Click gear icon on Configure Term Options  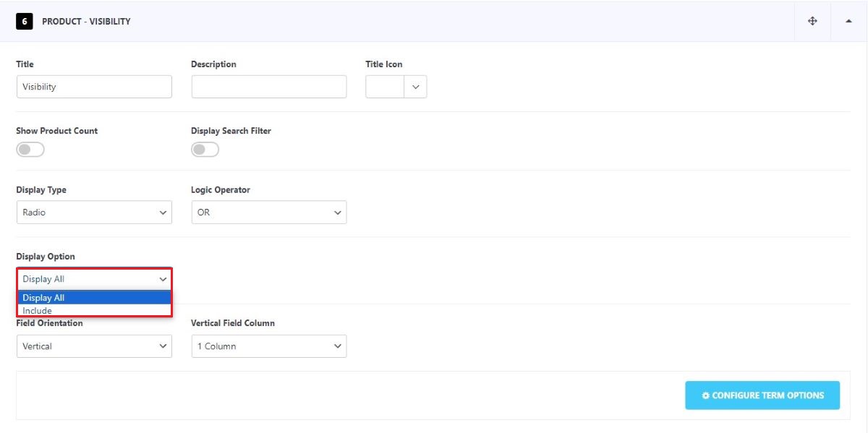[x=706, y=395]
